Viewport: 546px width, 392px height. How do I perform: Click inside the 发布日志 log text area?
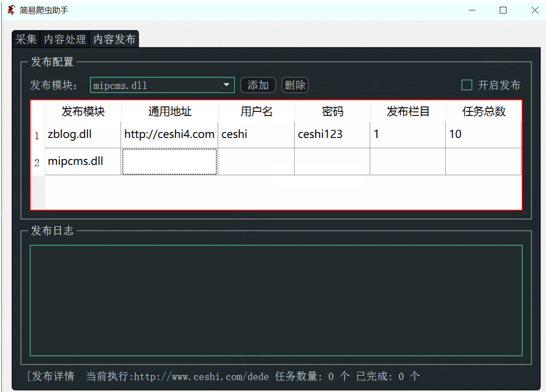pos(276,301)
